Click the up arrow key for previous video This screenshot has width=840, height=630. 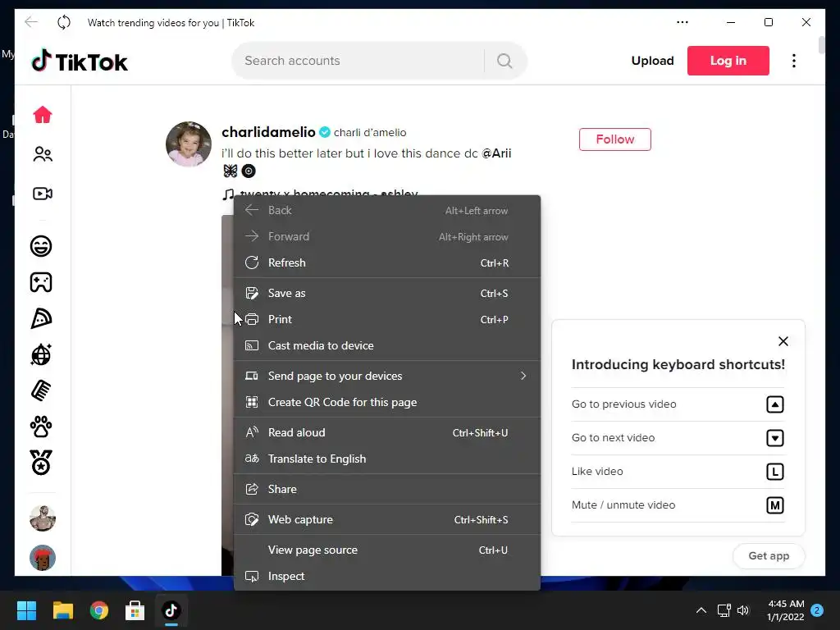click(x=775, y=404)
